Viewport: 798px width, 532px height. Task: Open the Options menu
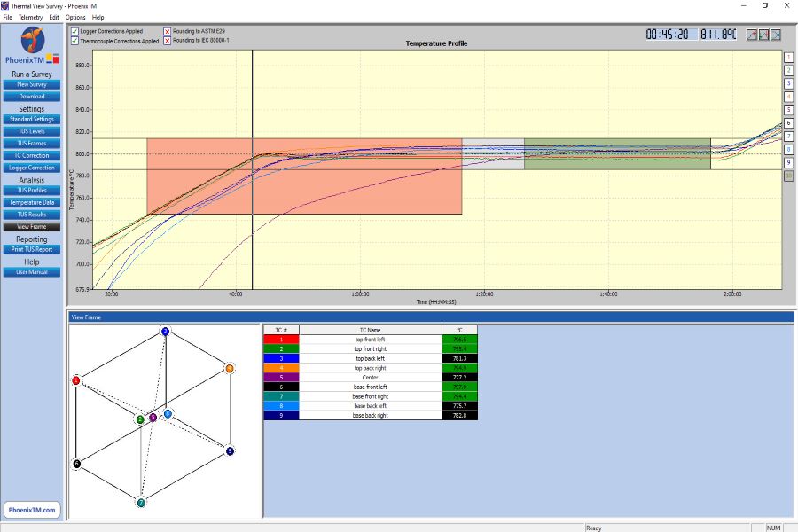(75, 18)
